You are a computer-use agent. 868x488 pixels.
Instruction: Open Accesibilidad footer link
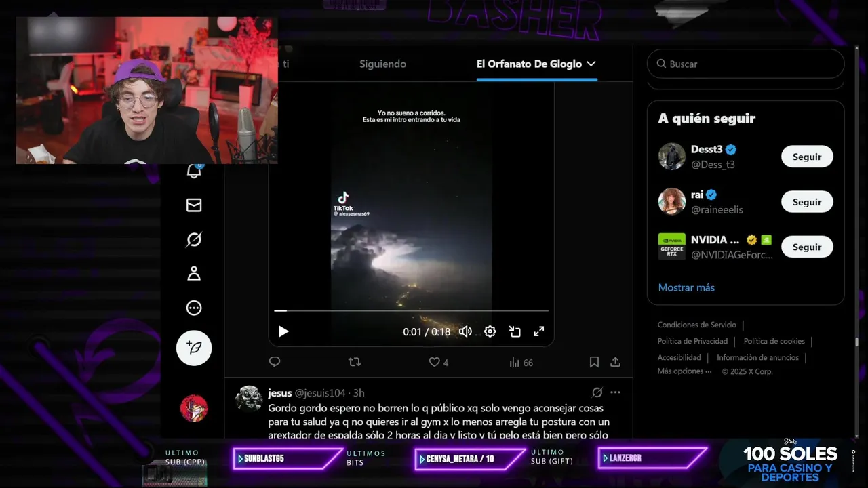pyautogui.click(x=679, y=357)
